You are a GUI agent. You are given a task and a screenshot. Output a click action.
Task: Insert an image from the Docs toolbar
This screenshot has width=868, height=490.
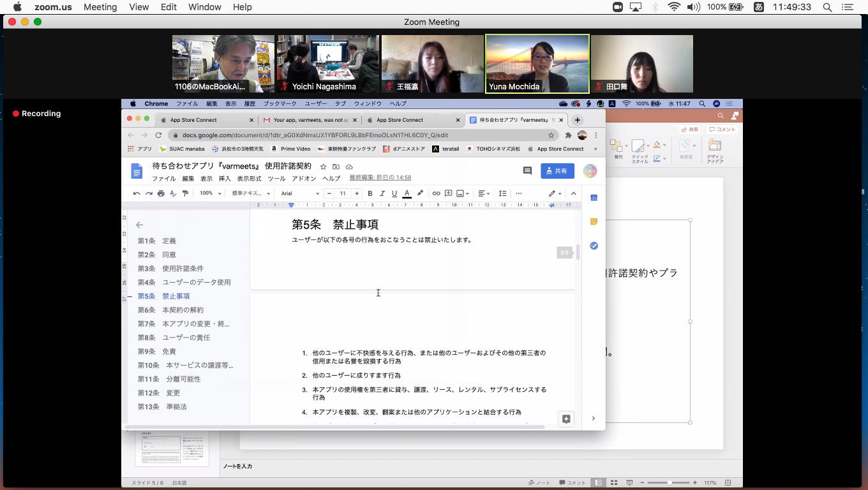(460, 193)
